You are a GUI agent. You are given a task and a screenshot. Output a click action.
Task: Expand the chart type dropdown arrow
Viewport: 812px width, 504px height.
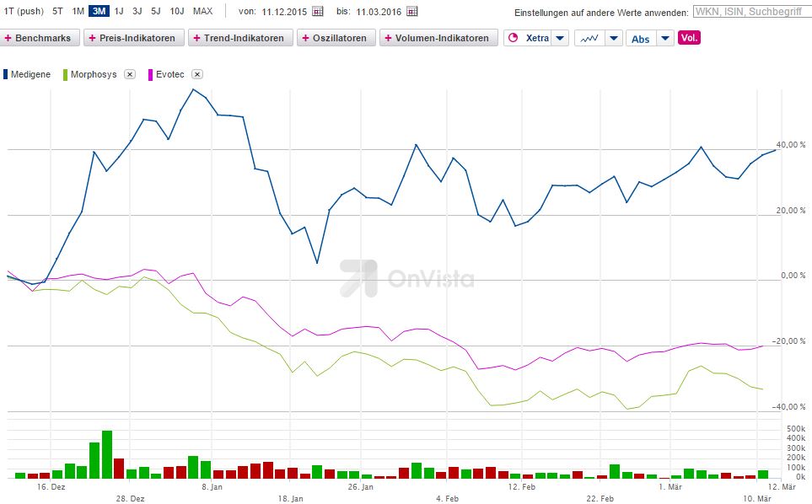[x=614, y=38]
